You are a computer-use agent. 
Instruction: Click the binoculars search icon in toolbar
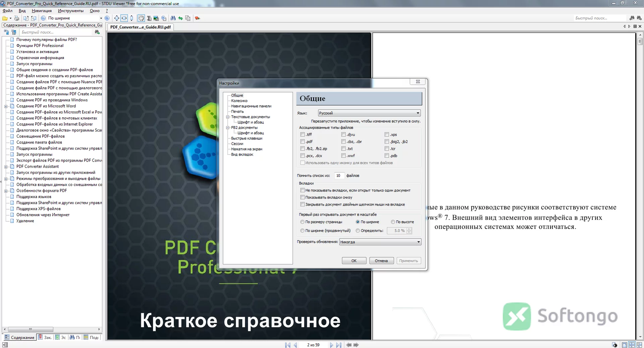pos(173,18)
